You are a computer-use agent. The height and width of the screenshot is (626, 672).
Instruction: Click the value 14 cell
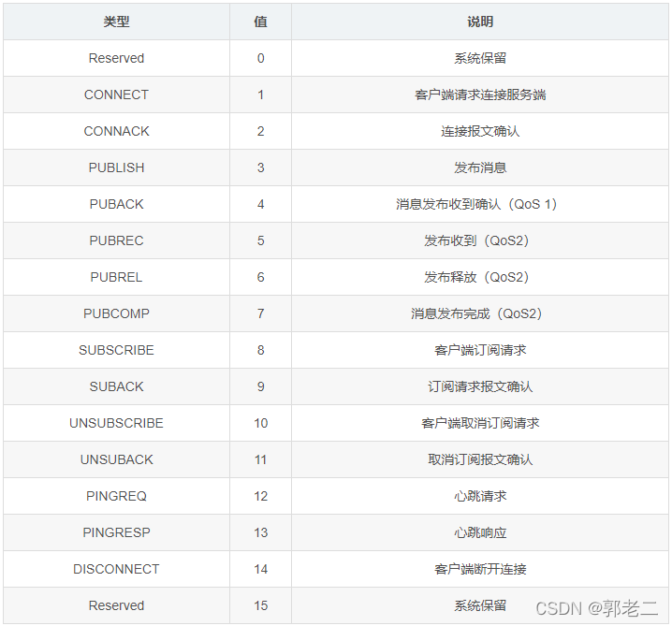pos(260,569)
